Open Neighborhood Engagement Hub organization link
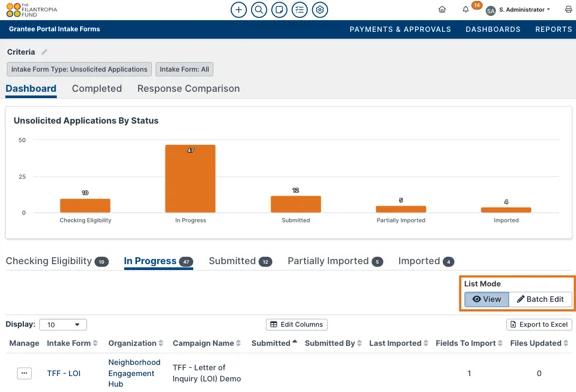This screenshot has width=576, height=392. click(x=134, y=373)
